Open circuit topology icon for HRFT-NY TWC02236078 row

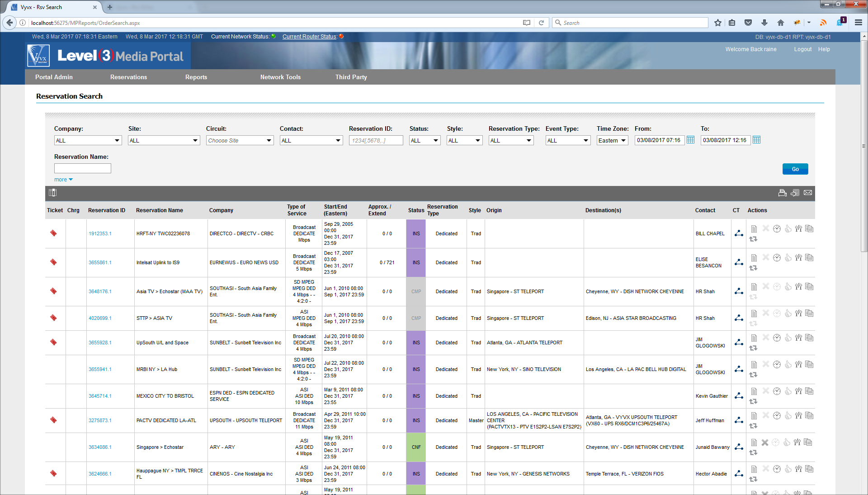tap(739, 233)
